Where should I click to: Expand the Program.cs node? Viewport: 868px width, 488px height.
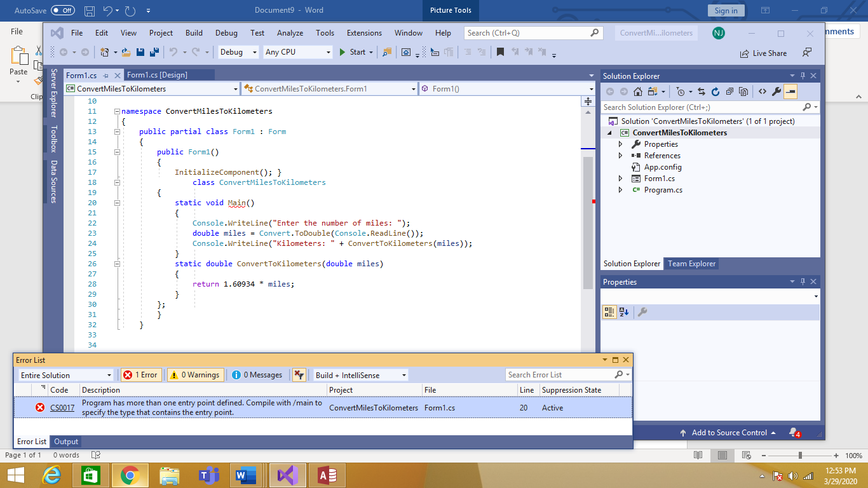tap(620, 190)
